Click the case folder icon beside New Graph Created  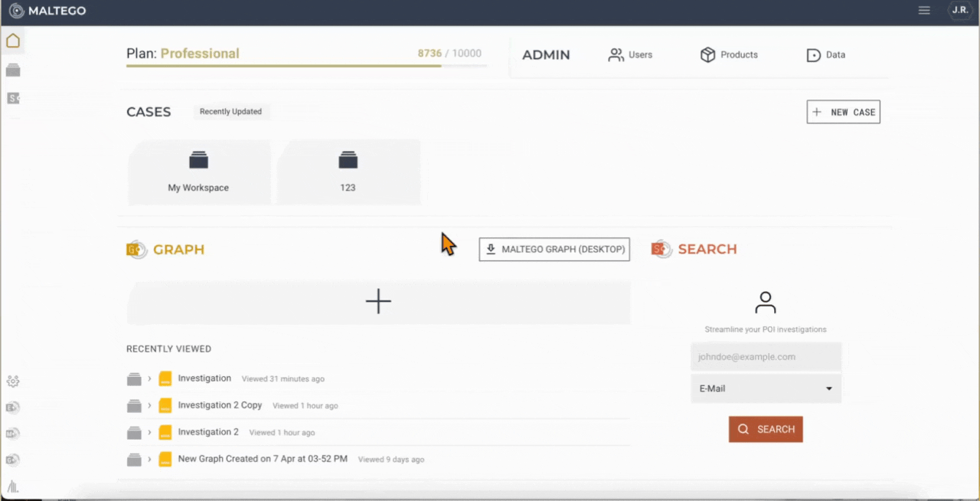point(134,460)
